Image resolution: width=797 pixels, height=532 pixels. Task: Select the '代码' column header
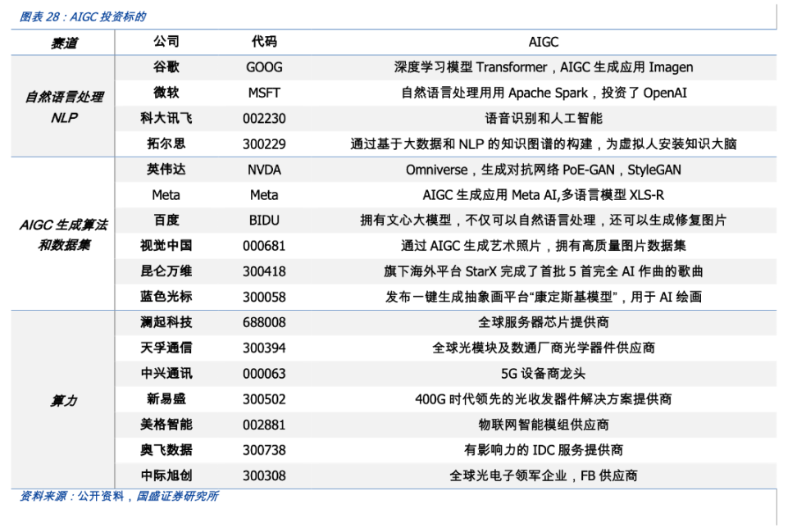click(264, 42)
